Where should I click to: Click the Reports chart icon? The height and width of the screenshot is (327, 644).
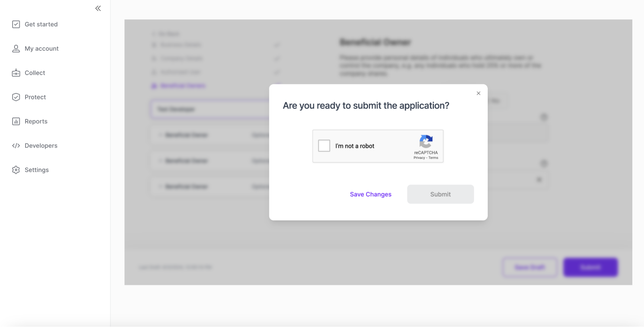[x=16, y=121]
